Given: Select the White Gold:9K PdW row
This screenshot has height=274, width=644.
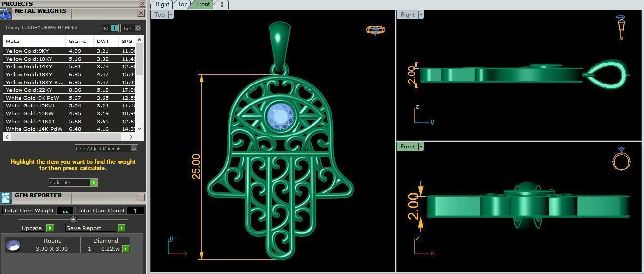Looking at the screenshot, I should [69, 98].
